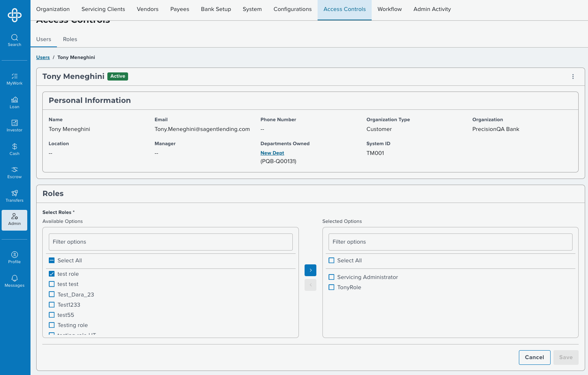Open the Investor sidebar section
588x375 pixels.
[15, 126]
